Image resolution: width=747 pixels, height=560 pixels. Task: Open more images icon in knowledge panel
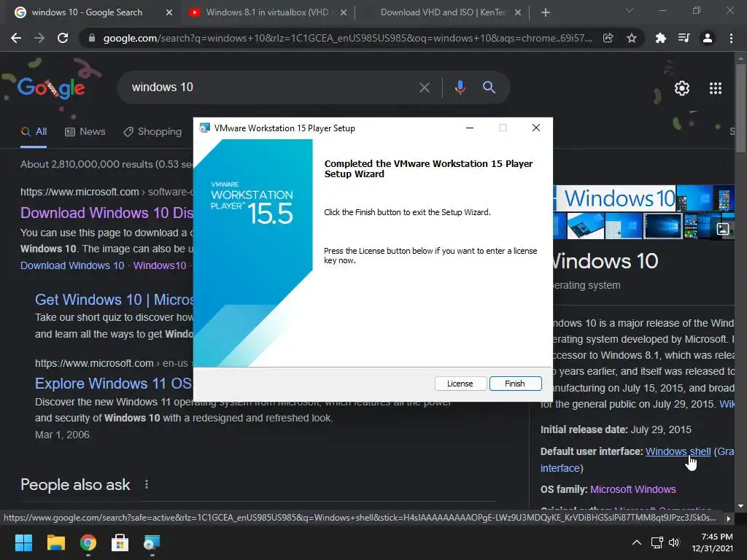point(723,229)
